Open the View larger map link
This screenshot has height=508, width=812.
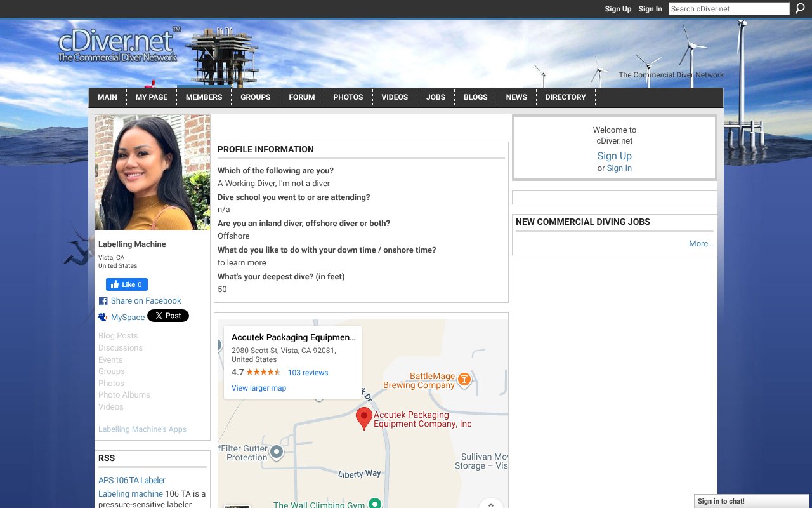coord(259,387)
